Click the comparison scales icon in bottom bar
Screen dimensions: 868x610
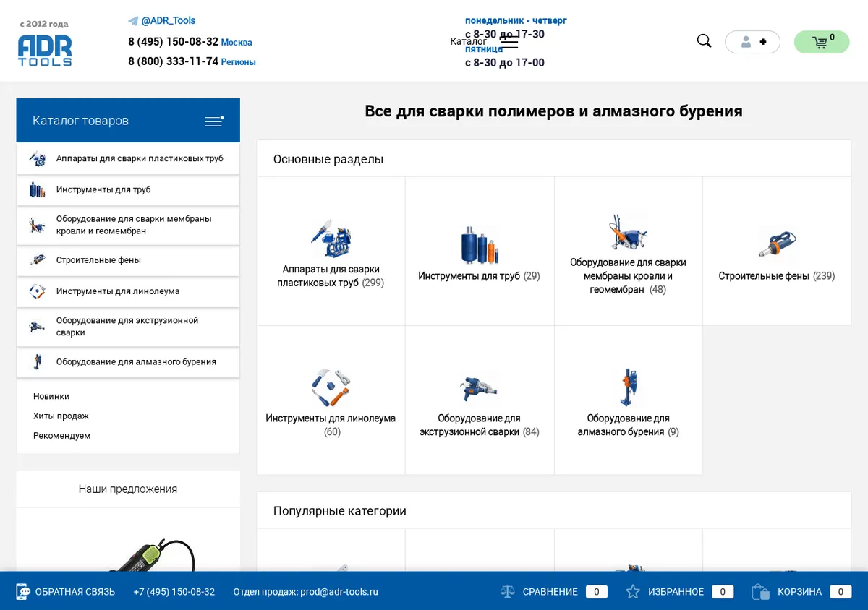point(507,592)
